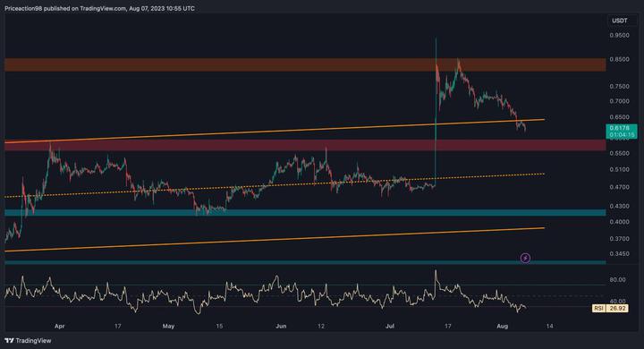Click the Priceaction98 published header text
644x349 pixels.
pos(100,8)
